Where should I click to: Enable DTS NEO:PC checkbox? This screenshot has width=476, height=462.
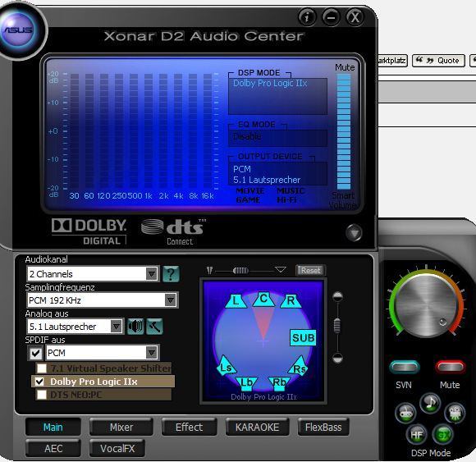(x=42, y=395)
